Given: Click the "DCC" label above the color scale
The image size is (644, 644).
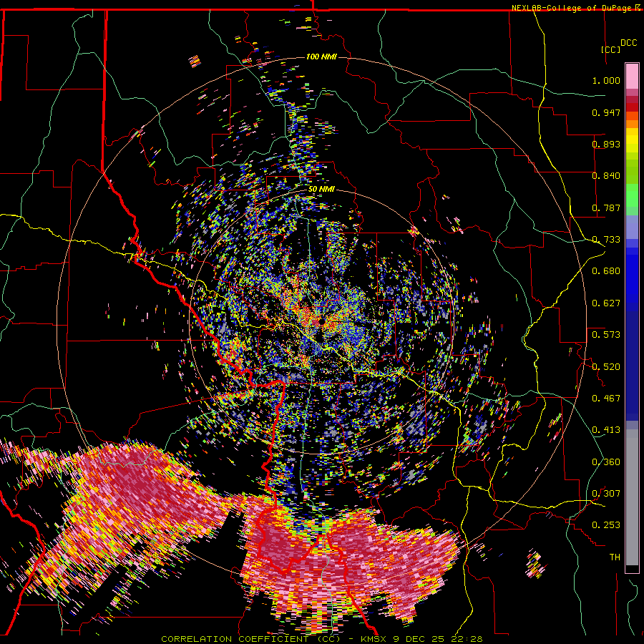Looking at the screenshot, I should pos(628,43).
